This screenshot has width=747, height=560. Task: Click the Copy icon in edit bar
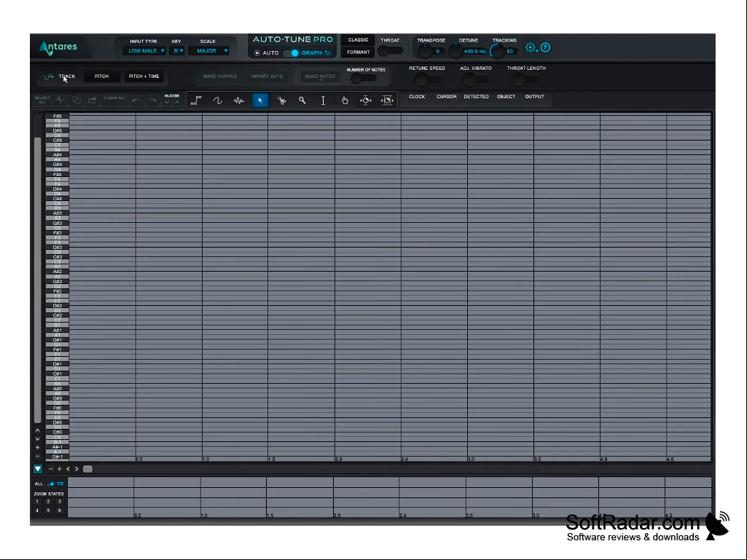(x=77, y=100)
